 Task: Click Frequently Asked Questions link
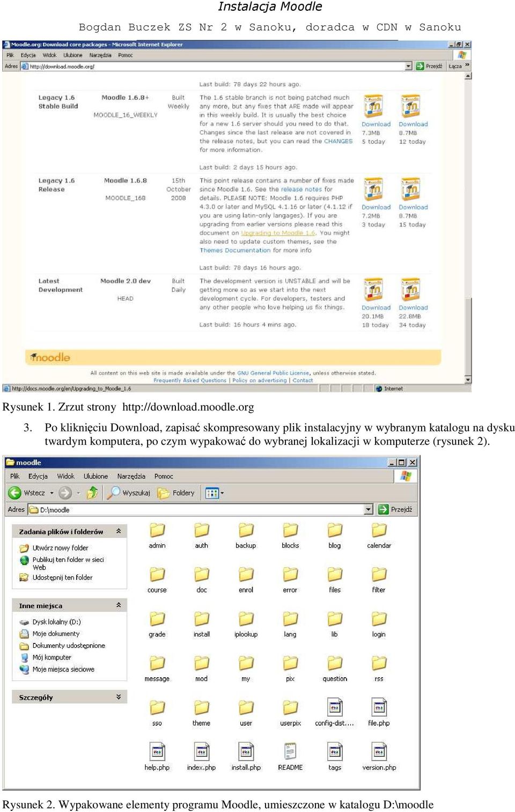coord(190,380)
